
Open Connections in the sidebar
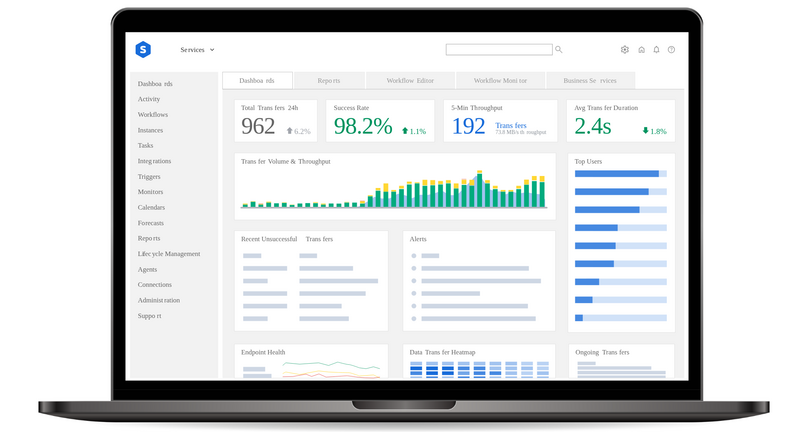(155, 285)
